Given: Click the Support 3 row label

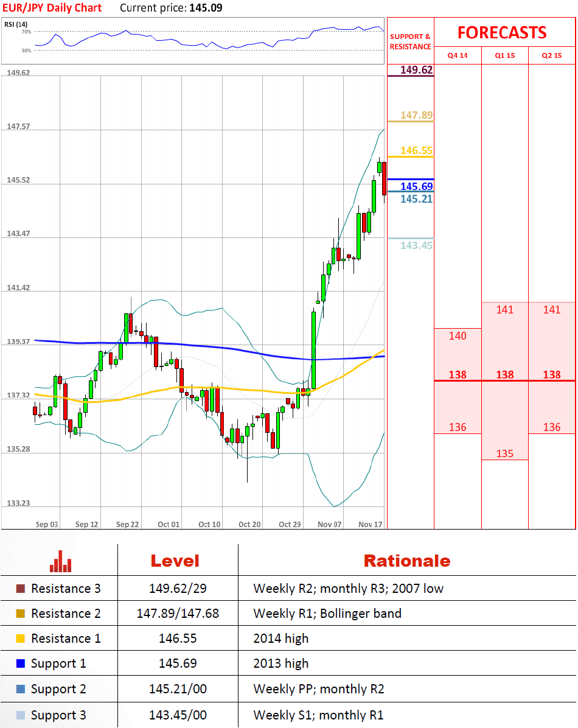Looking at the screenshot, I should pyautogui.click(x=58, y=715).
